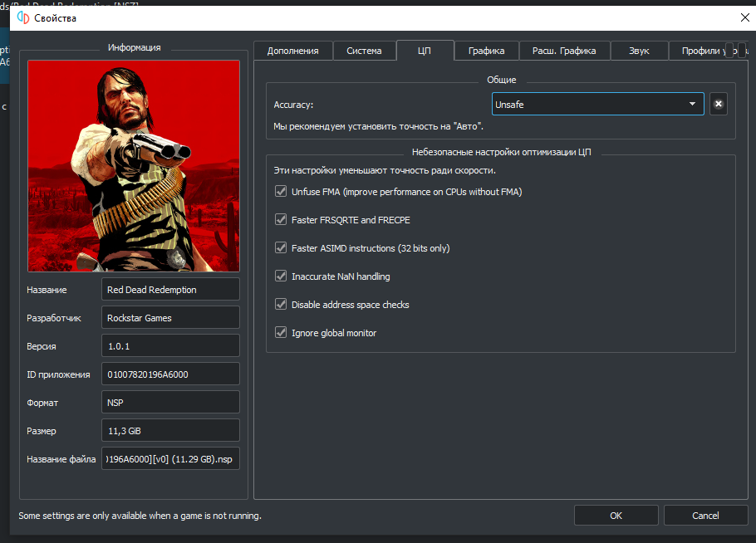Toggle Ignore global monitor checkbox
This screenshot has height=543, width=756.
tap(281, 332)
